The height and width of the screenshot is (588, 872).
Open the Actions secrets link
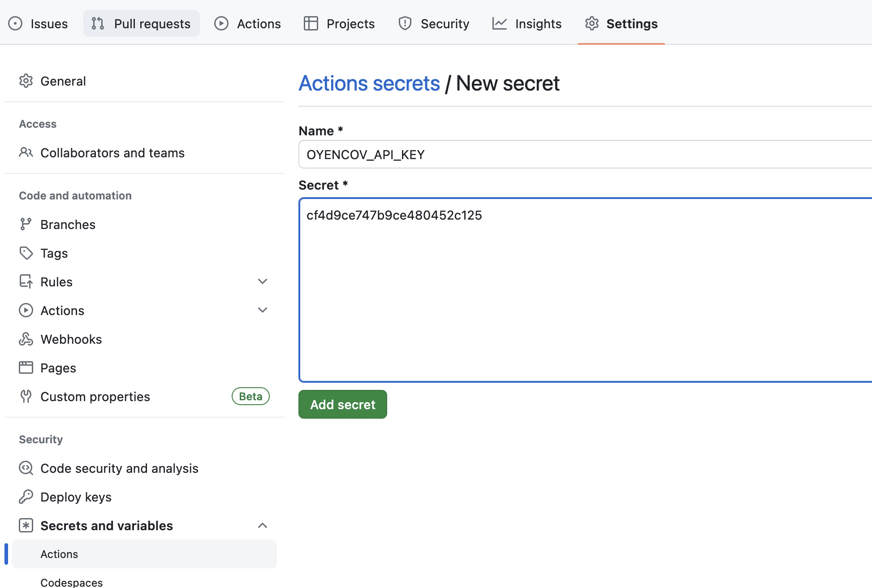[369, 83]
